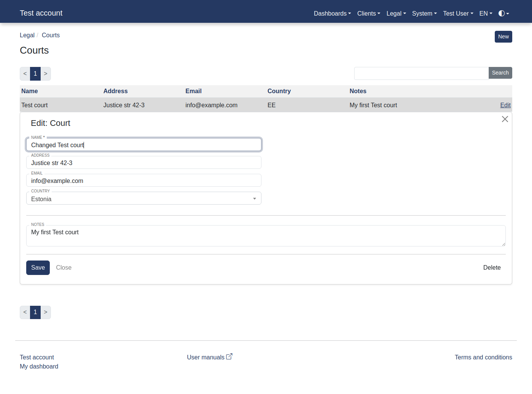Open the Clients dropdown menu
Screen dimensions: 532x394
pyautogui.click(x=368, y=13)
